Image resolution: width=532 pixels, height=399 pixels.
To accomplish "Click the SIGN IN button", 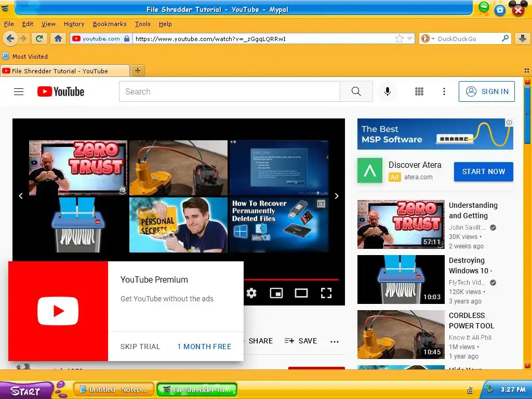I will [x=486, y=91].
